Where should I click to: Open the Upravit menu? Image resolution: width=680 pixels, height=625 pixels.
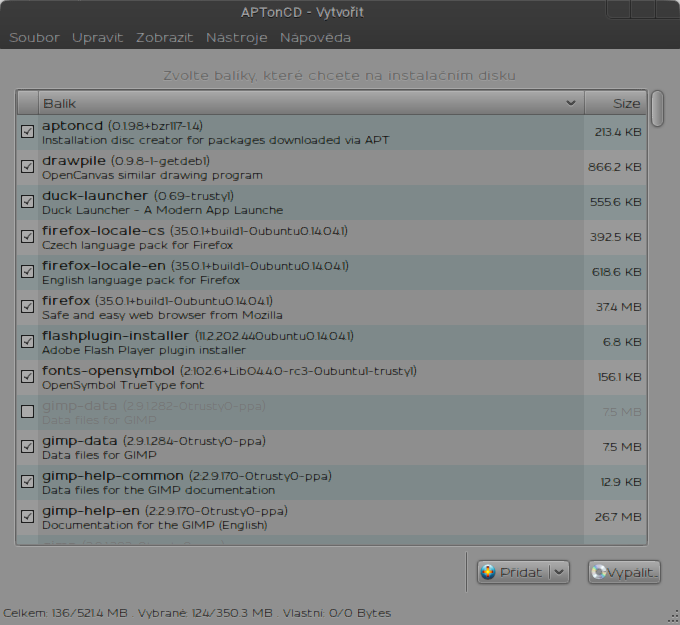click(98, 38)
